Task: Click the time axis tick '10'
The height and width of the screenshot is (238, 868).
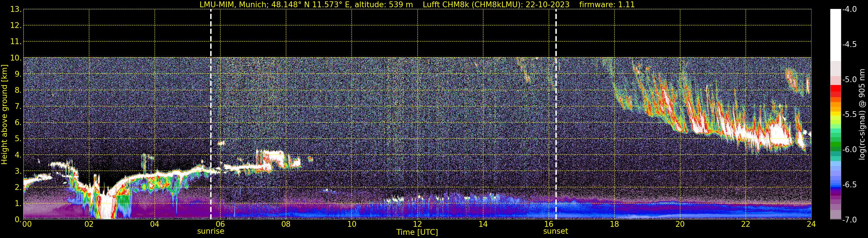Action: (352, 224)
